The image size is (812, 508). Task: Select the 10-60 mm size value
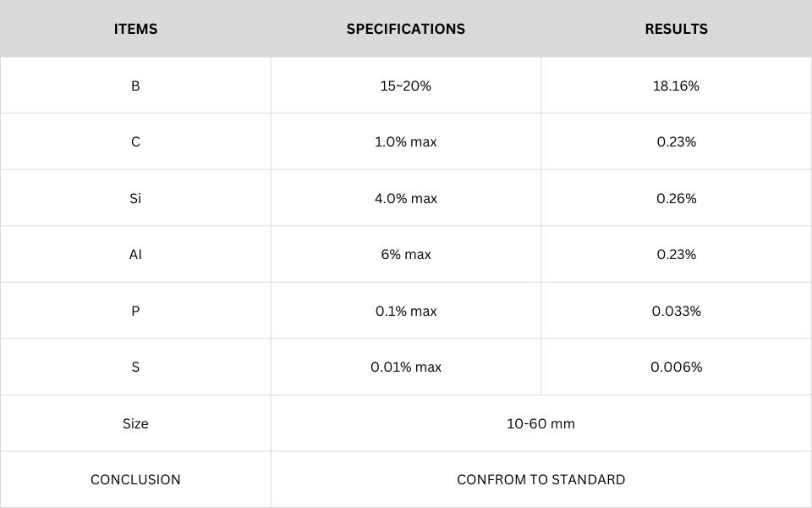(x=540, y=423)
